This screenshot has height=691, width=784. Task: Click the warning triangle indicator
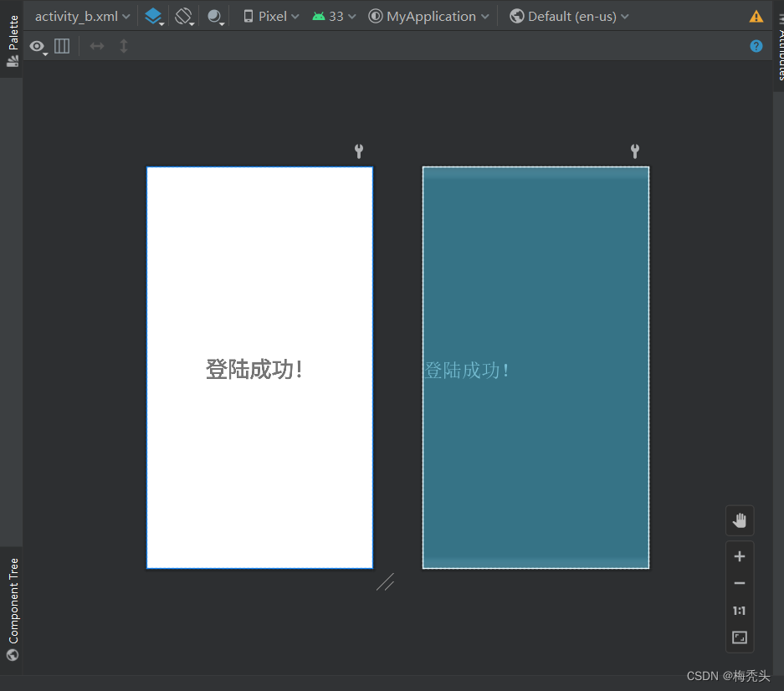point(756,16)
